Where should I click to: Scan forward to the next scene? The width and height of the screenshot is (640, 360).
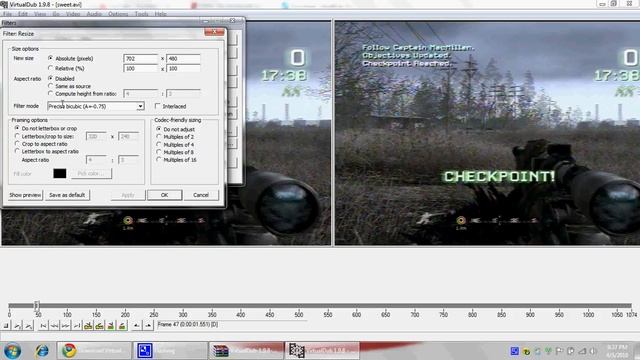(122, 326)
